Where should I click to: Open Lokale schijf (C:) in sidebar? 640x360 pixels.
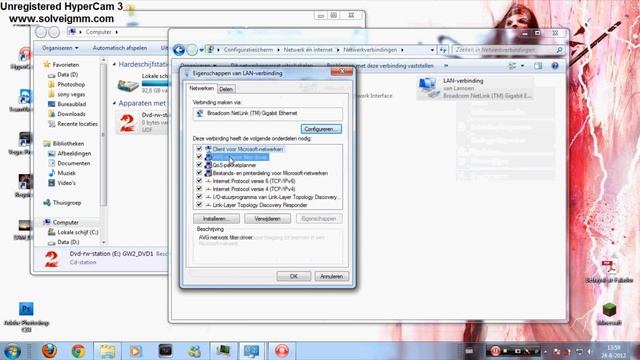[x=78, y=232]
